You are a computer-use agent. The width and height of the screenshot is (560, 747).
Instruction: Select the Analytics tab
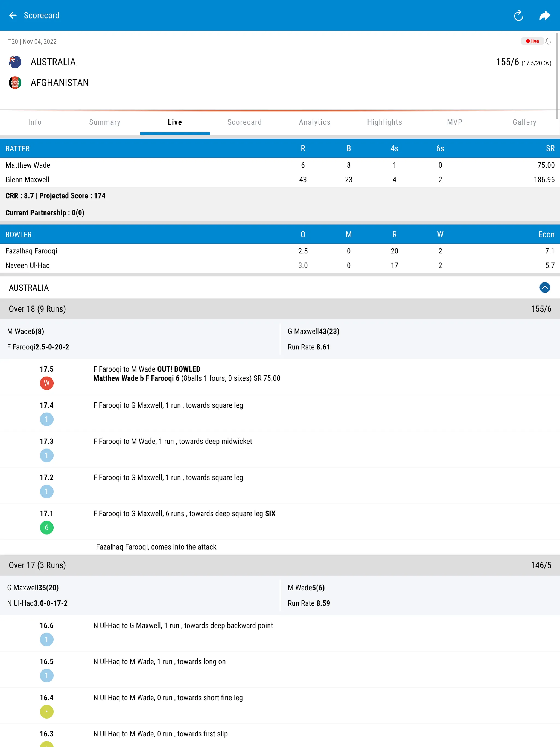click(315, 122)
